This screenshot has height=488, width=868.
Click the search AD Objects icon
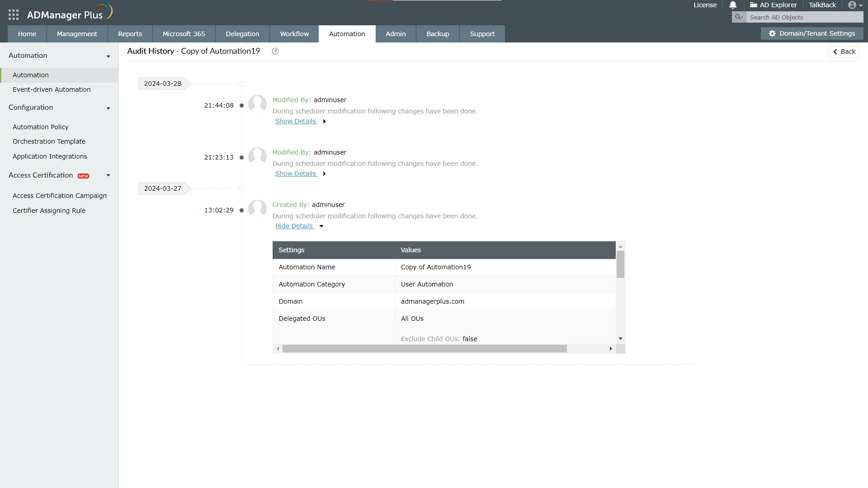pos(738,17)
